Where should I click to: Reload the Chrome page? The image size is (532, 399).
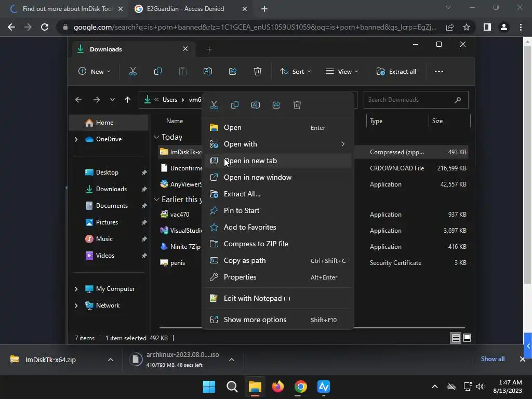coord(45,27)
